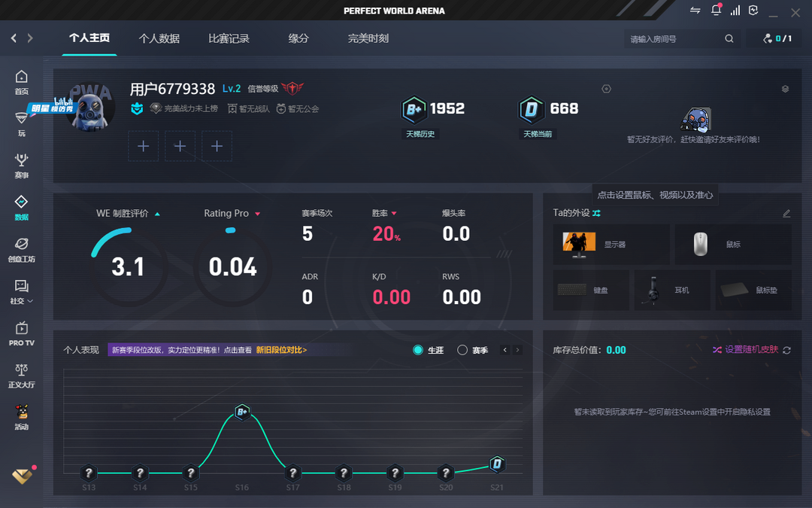
Task: Toggle the Rating Pro arrow
Action: click(x=257, y=214)
